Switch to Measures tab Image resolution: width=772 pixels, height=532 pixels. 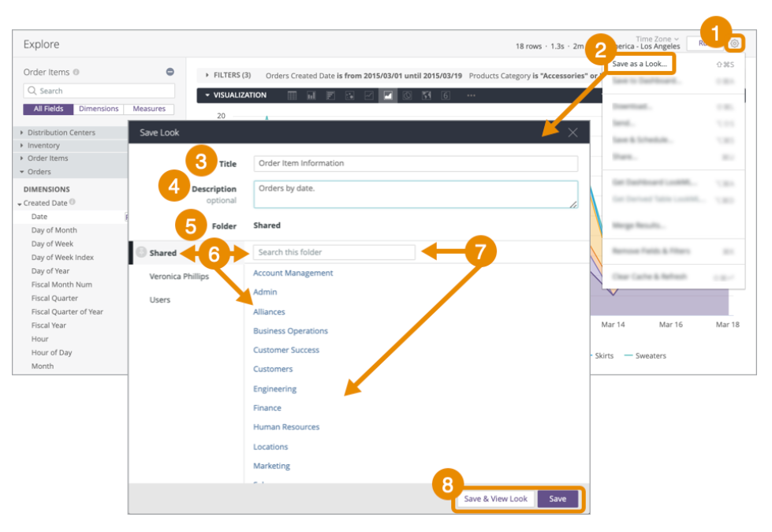click(x=149, y=109)
